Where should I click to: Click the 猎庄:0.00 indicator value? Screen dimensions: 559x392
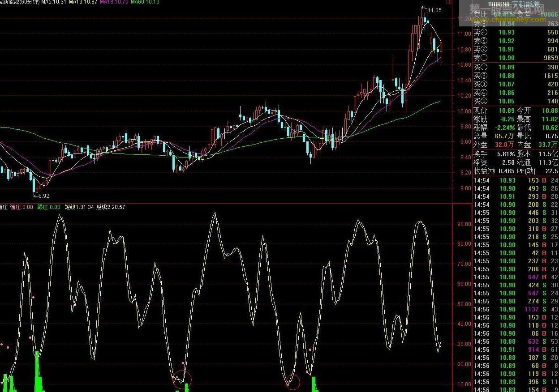[x=21, y=207]
